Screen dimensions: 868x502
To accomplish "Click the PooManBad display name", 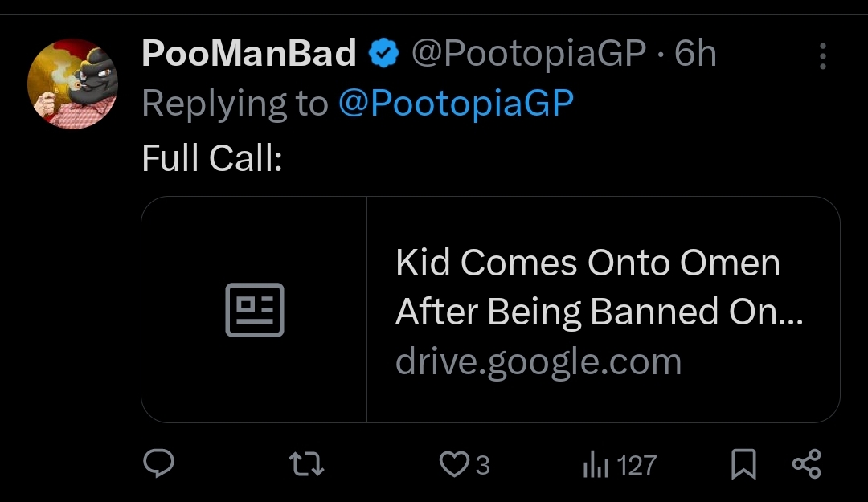I will (x=248, y=55).
